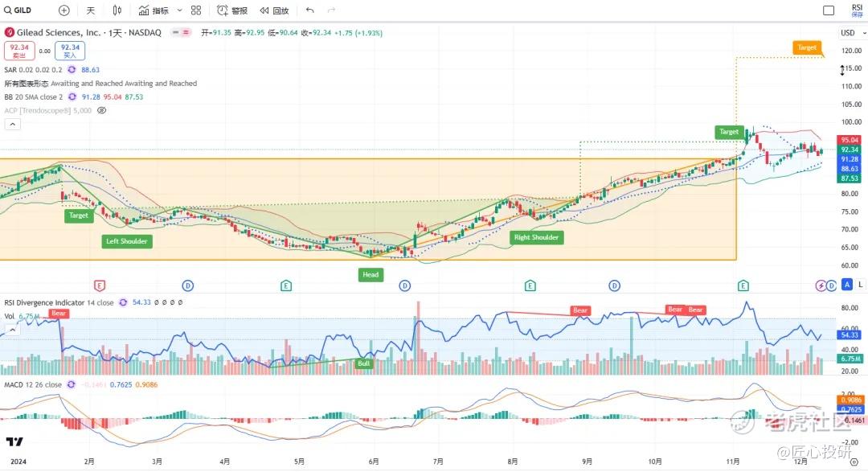Click the refresh icon beside MACD
Image resolution: width=868 pixels, height=472 pixels.
72,384
